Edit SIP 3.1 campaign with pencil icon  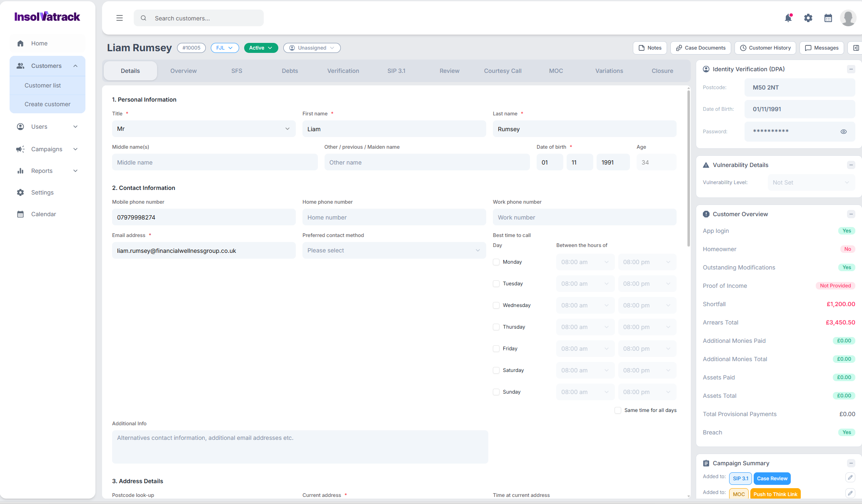[x=850, y=477]
